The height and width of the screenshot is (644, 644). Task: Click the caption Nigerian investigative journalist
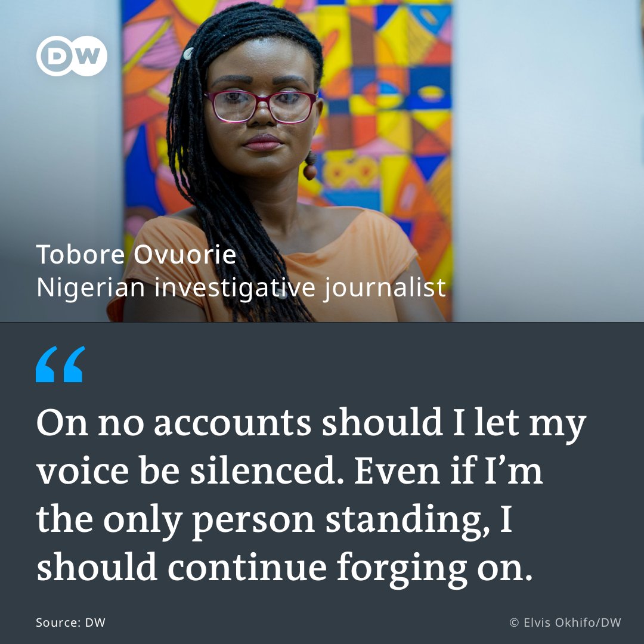[x=241, y=287]
